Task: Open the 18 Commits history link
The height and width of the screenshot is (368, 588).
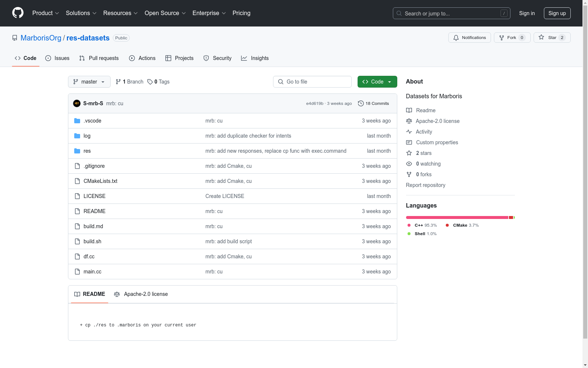Action: (373, 103)
